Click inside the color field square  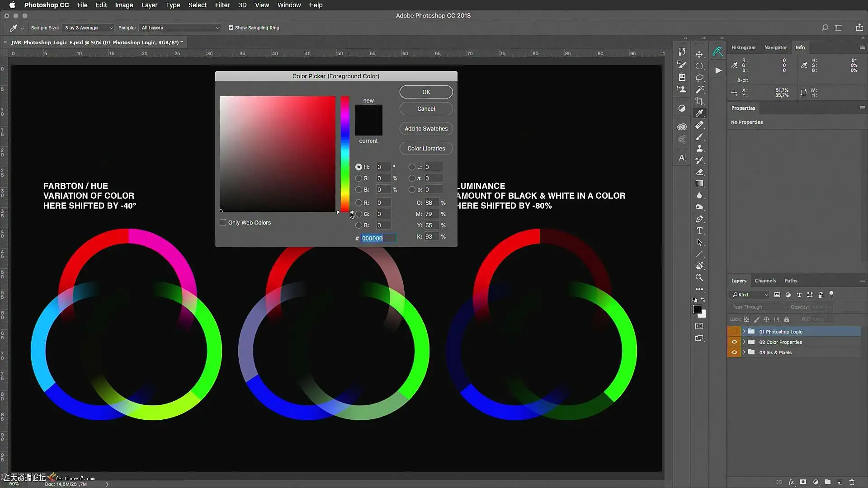tap(277, 154)
